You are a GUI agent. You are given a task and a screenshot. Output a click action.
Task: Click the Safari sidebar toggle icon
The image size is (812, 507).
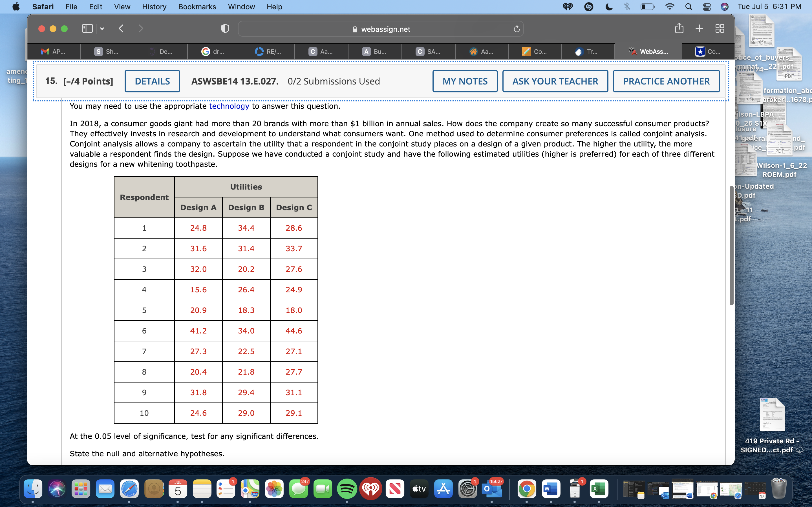coord(87,29)
